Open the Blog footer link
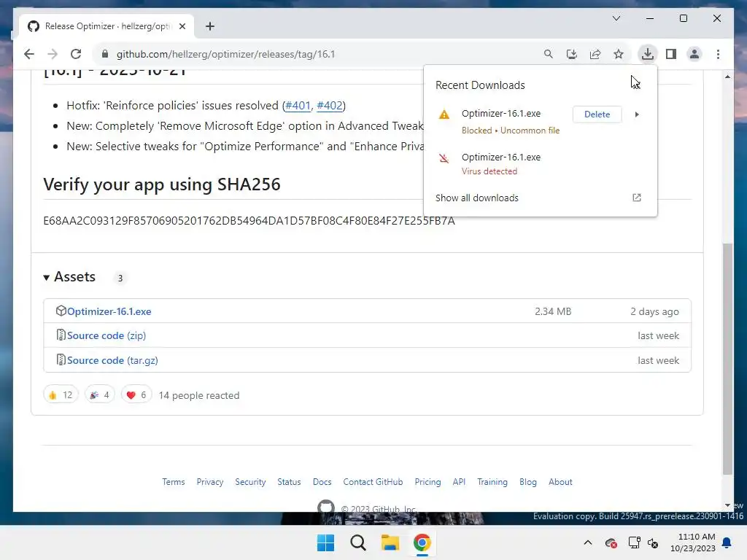The height and width of the screenshot is (560, 747). 528,482
